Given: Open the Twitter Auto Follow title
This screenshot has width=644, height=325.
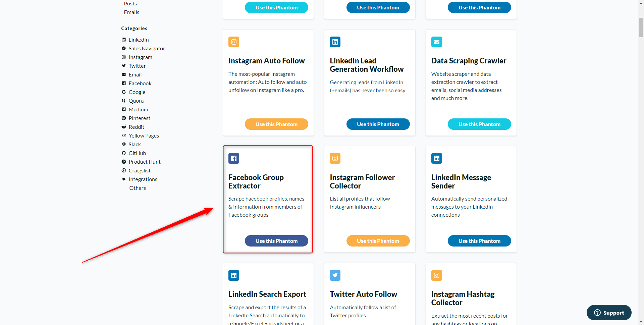Looking at the screenshot, I should point(363,294).
